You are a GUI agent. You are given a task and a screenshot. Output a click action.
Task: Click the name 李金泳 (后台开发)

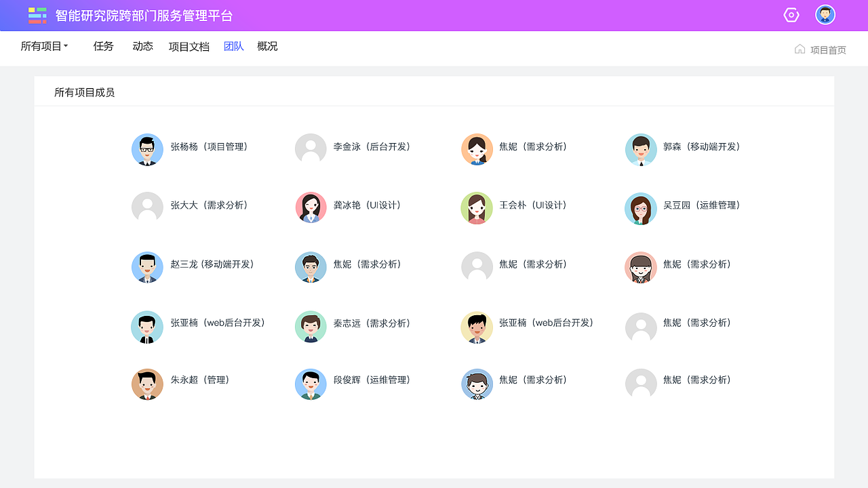pos(373,148)
